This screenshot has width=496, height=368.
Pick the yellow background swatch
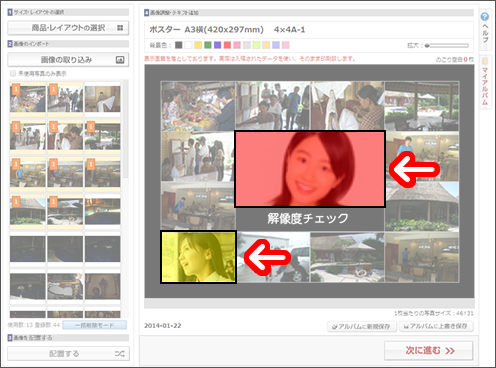pos(198,45)
